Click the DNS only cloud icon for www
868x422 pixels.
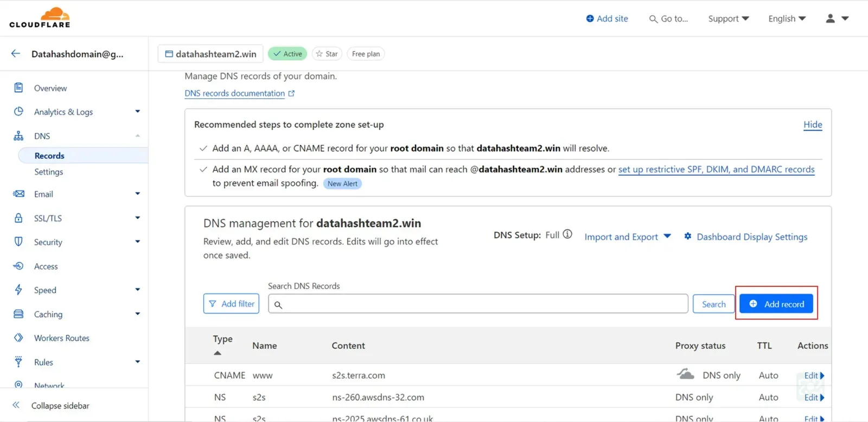coord(686,374)
